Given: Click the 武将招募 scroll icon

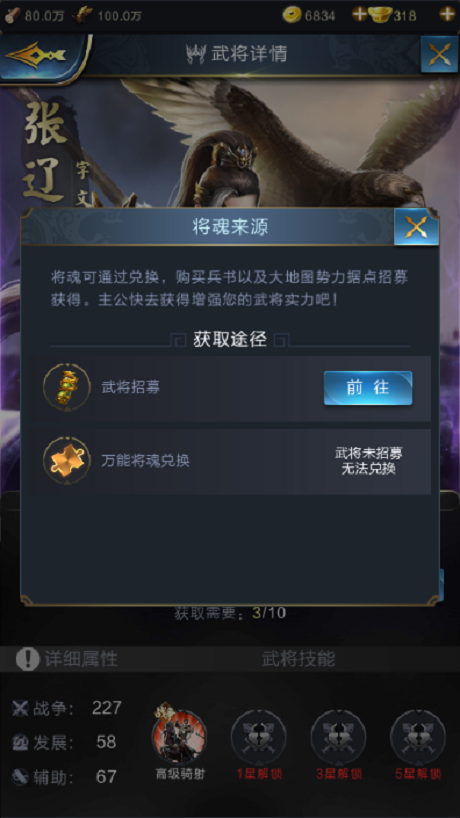Looking at the screenshot, I should pos(67,388).
